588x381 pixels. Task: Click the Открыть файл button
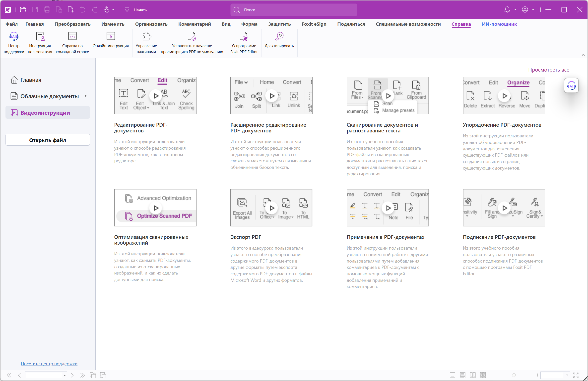coord(48,140)
